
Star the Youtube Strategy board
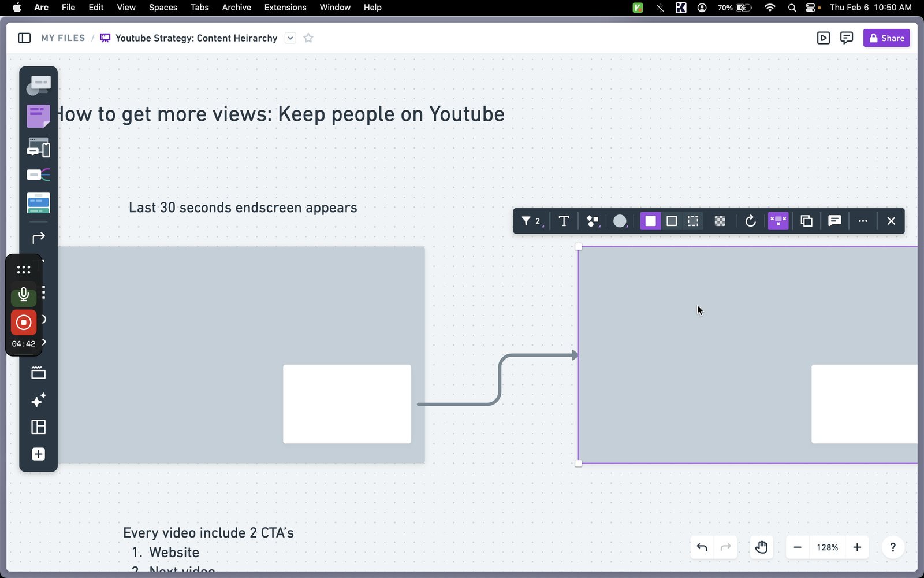click(308, 38)
